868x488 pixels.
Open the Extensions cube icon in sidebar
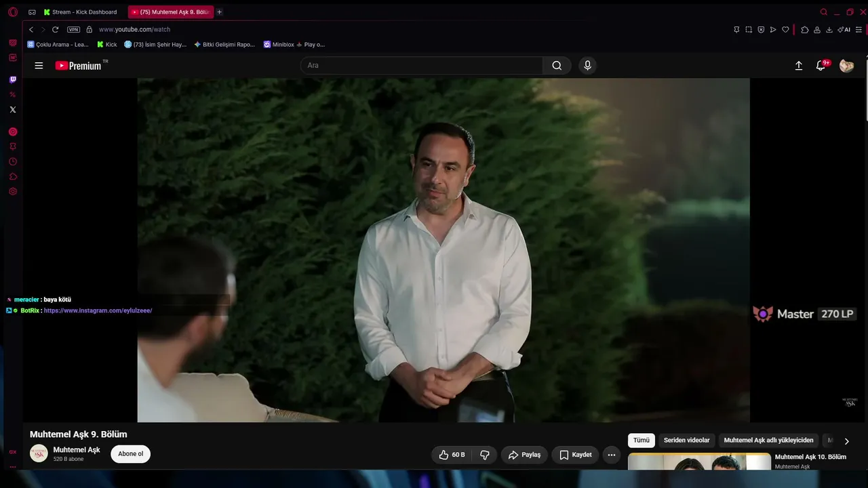(13, 177)
